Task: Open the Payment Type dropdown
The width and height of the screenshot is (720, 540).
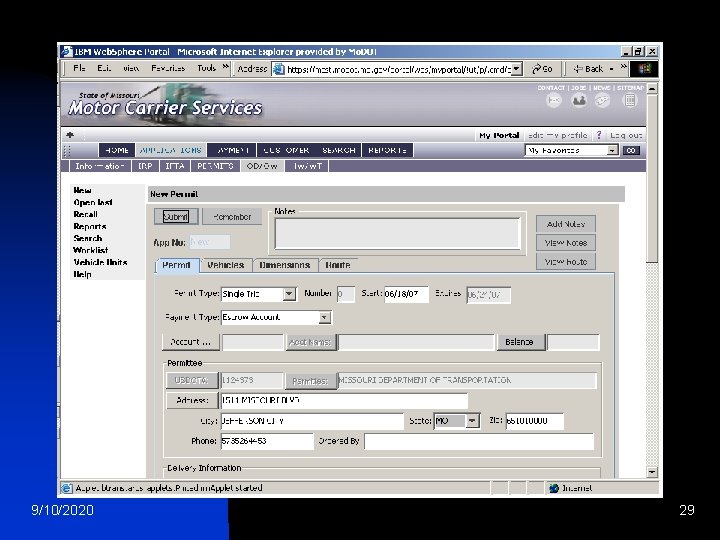Action: (x=325, y=317)
